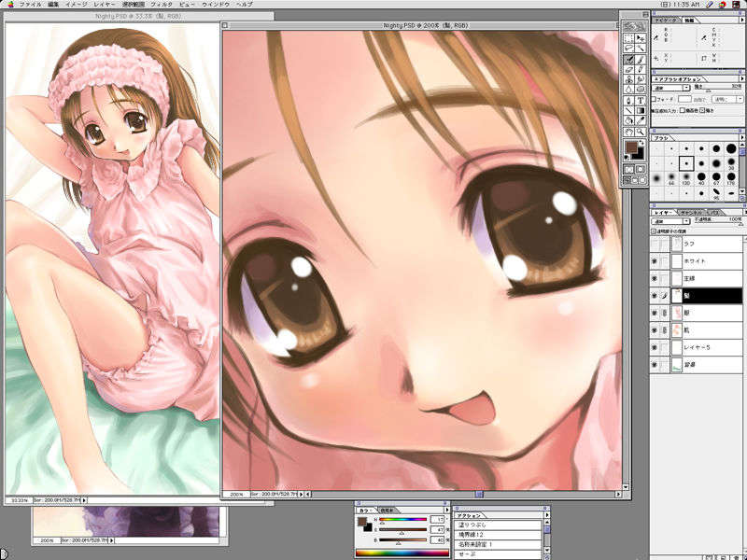
Task: Select the Move tool
Action: (x=641, y=38)
